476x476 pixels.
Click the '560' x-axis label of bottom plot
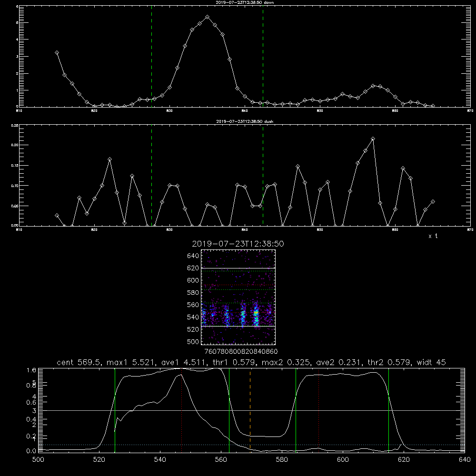(221, 460)
